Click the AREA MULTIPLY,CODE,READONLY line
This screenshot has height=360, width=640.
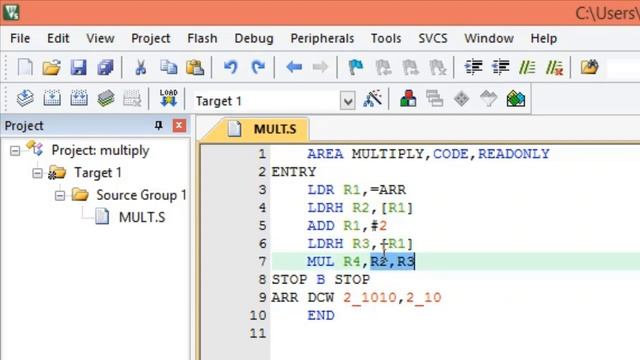click(428, 154)
